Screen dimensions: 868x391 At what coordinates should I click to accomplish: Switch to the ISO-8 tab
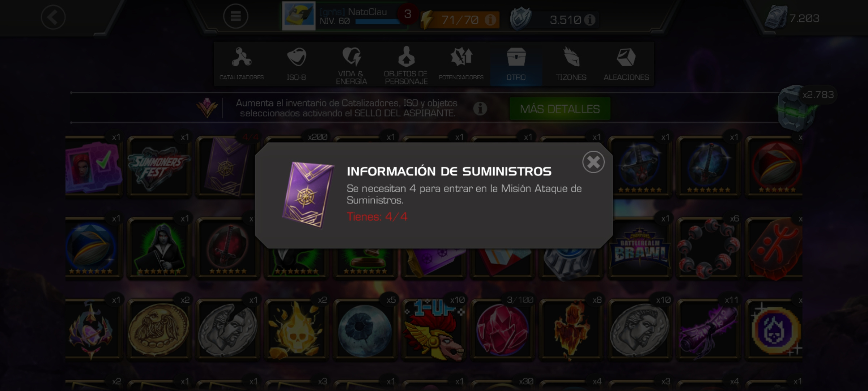(296, 64)
